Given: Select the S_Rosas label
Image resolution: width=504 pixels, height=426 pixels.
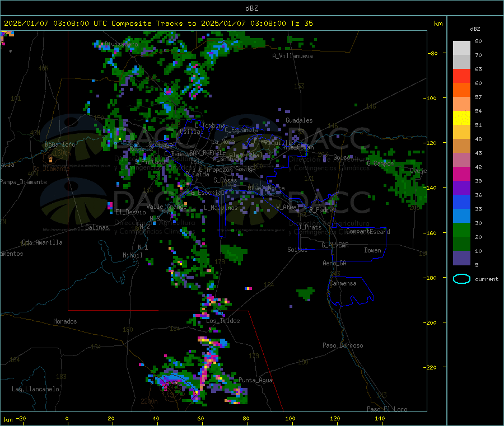Looking at the screenshot, I should click(225, 181).
